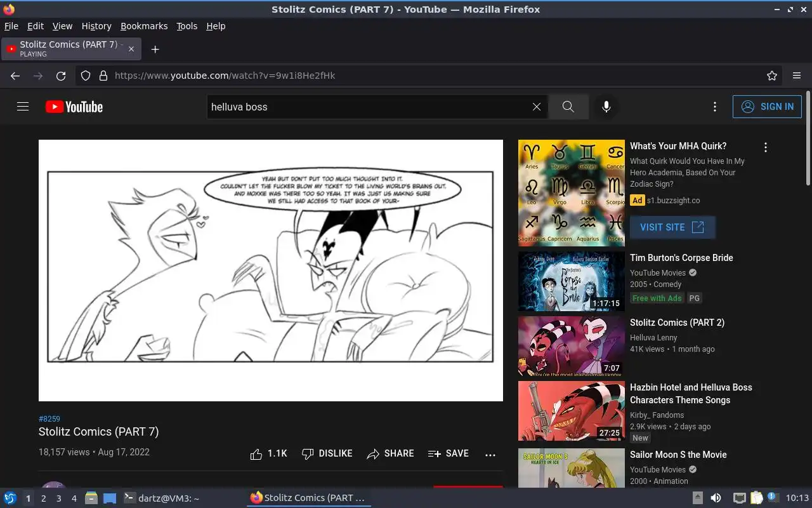
Task: Open the SHARE dialog
Action: (x=390, y=454)
